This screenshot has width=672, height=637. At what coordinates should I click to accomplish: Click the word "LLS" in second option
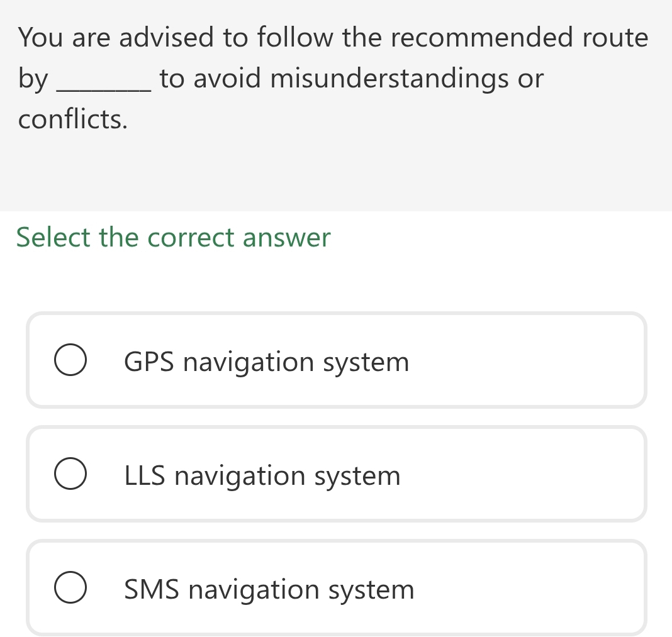tap(145, 476)
